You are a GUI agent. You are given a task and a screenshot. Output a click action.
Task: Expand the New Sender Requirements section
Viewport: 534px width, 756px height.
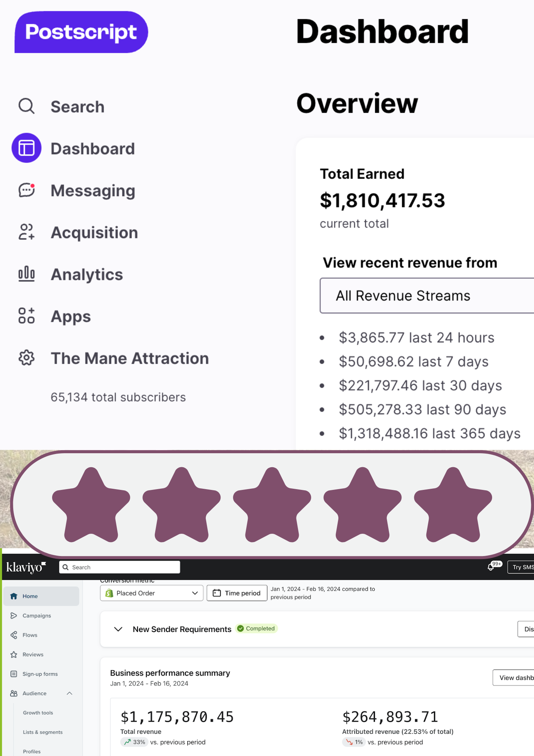point(118,629)
